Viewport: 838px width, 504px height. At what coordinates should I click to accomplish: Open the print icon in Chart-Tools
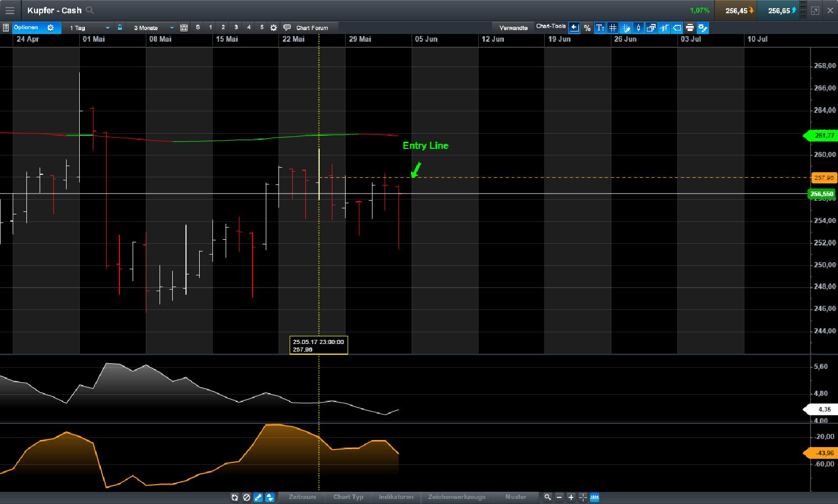pos(690,27)
